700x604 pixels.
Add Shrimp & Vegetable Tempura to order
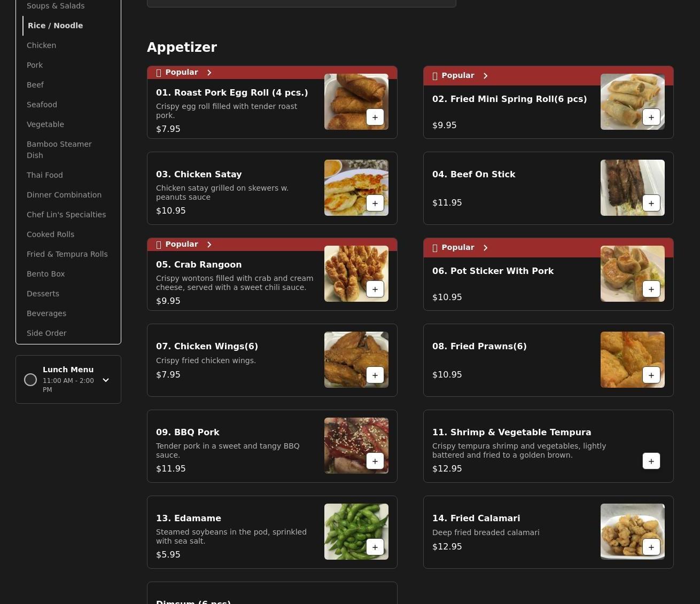[x=651, y=461]
